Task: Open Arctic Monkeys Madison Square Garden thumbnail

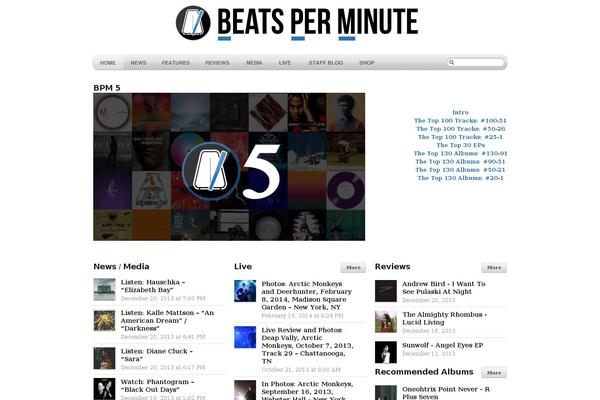Action: (x=245, y=291)
